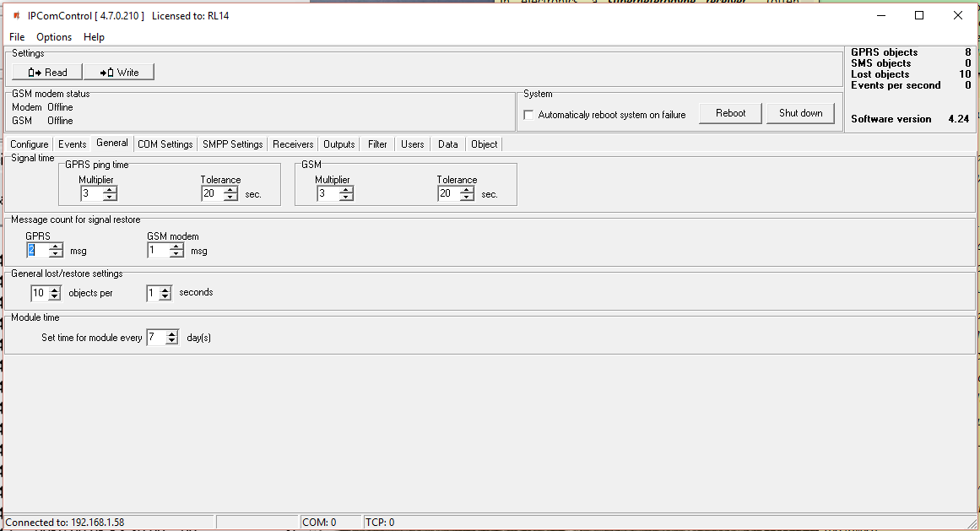Click the Write settings button
The height and width of the screenshot is (531, 980).
click(119, 73)
